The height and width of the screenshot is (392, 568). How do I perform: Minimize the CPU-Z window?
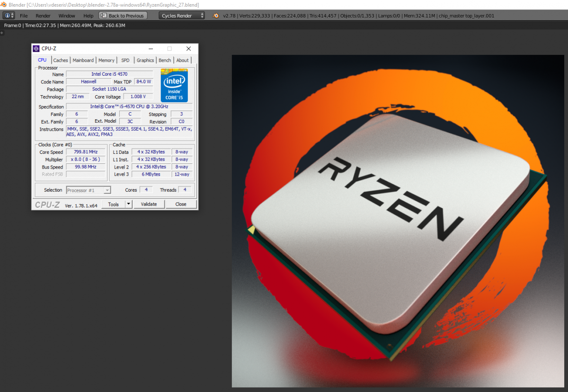click(x=151, y=48)
